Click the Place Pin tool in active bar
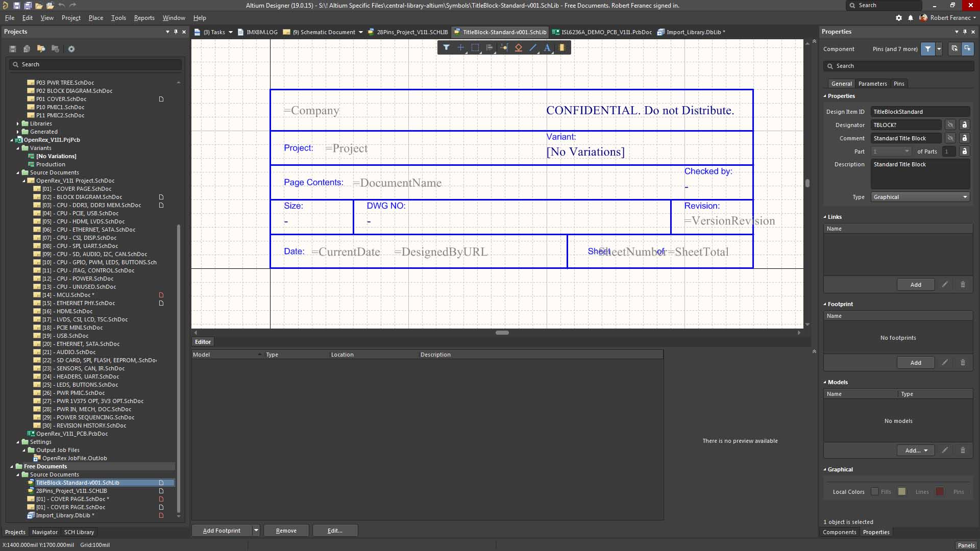The image size is (980, 551). click(x=504, y=47)
